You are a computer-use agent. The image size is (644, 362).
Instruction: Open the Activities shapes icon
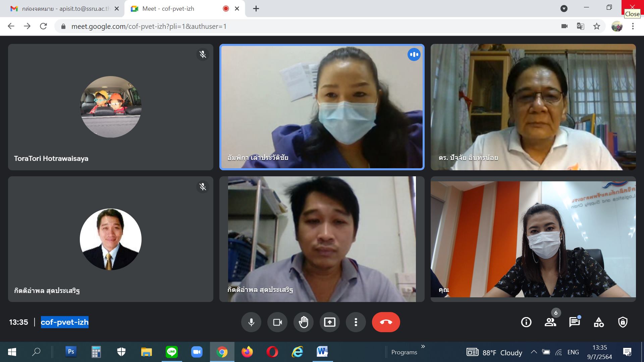[x=599, y=322]
